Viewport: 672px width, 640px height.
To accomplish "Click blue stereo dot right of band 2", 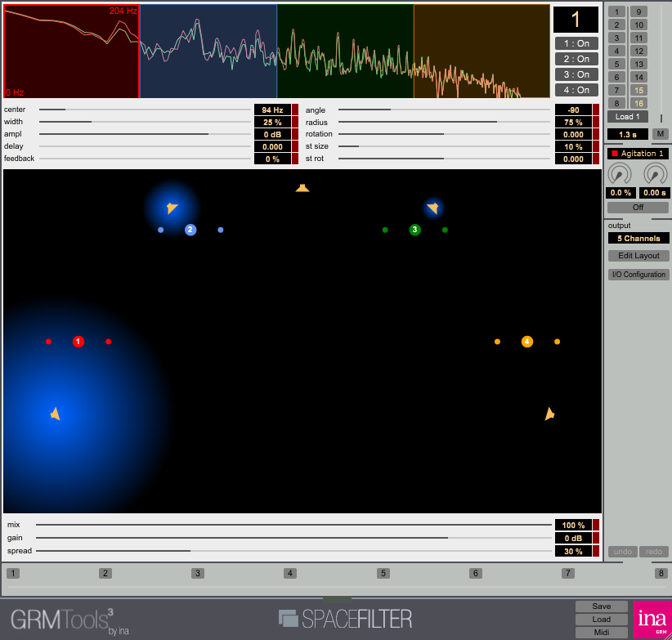I will tap(220, 230).
